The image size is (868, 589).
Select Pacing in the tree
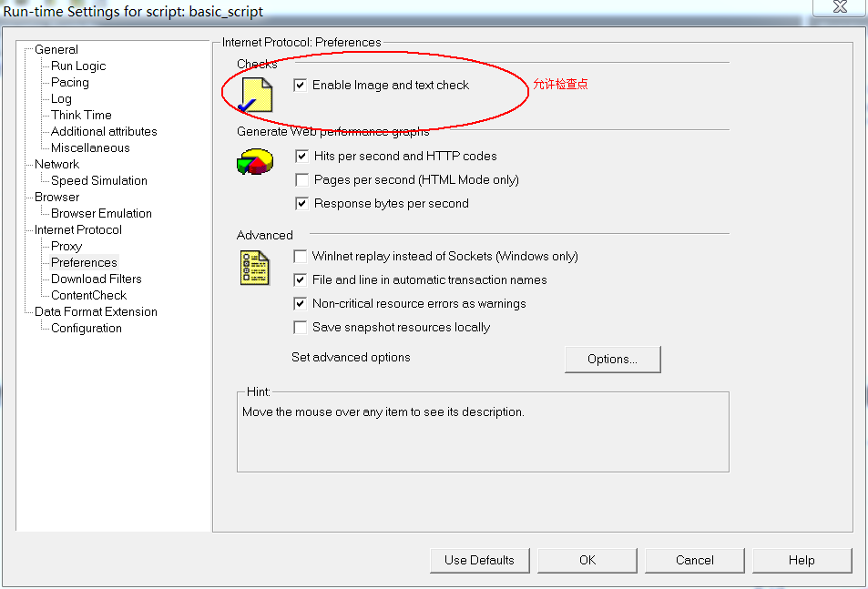tap(70, 83)
